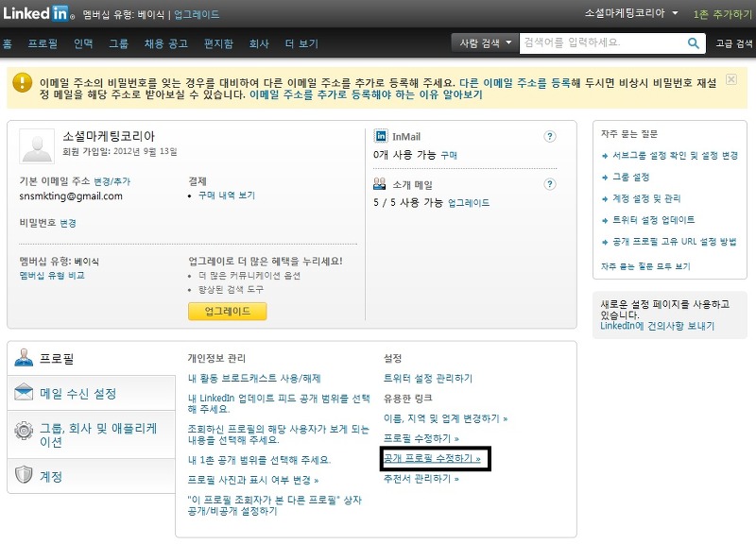Image resolution: width=756 pixels, height=544 pixels.
Task: Open the 프로필 menu in navigation
Action: 43,43
